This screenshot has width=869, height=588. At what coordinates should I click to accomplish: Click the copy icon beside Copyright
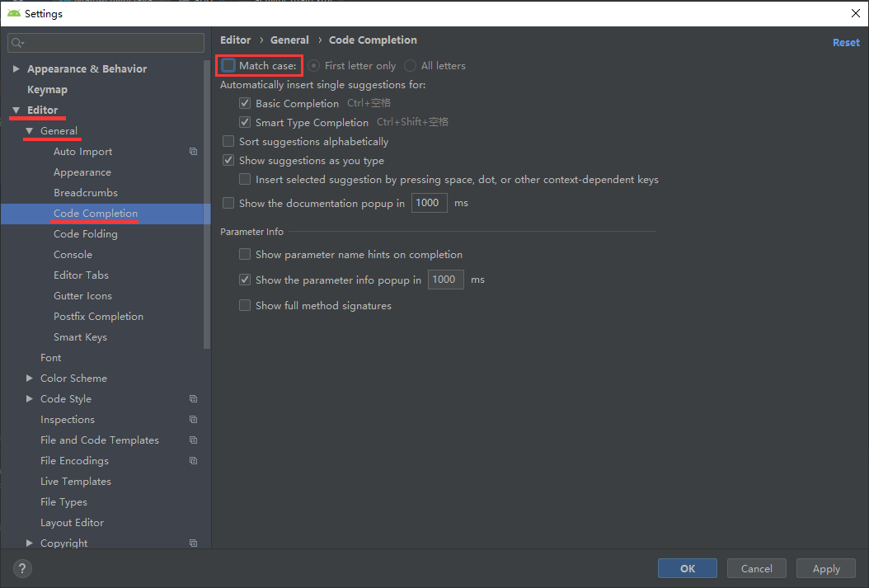pyautogui.click(x=193, y=543)
